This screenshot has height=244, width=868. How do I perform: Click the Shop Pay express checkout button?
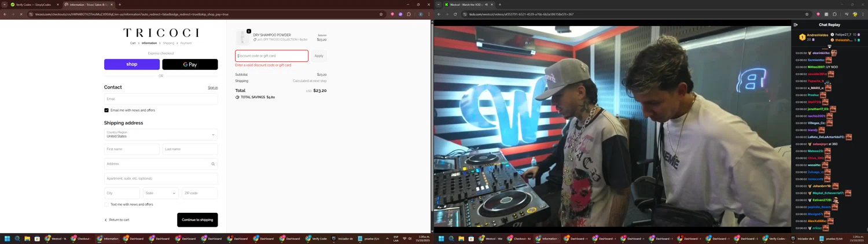pos(132,64)
